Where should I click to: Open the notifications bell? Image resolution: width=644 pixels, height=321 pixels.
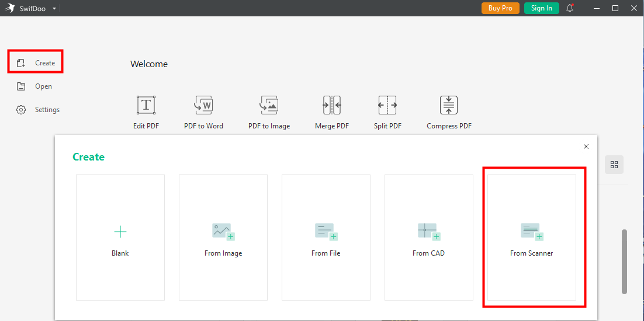[x=570, y=8]
